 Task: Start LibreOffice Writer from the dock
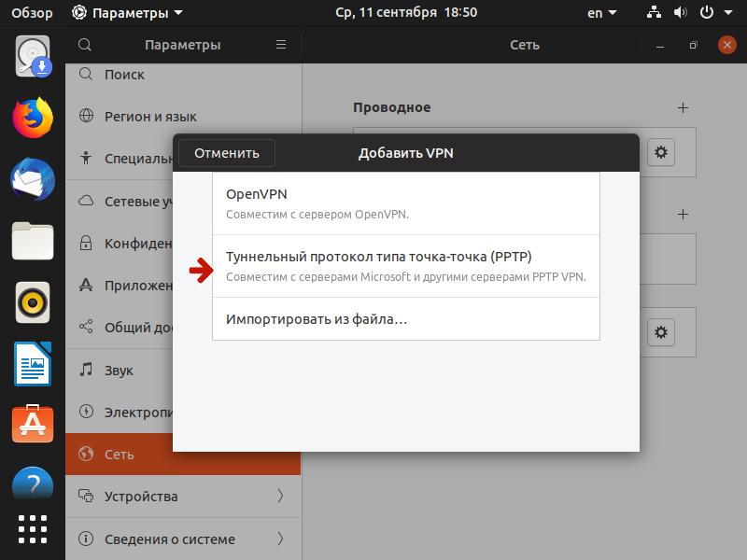pyautogui.click(x=32, y=364)
